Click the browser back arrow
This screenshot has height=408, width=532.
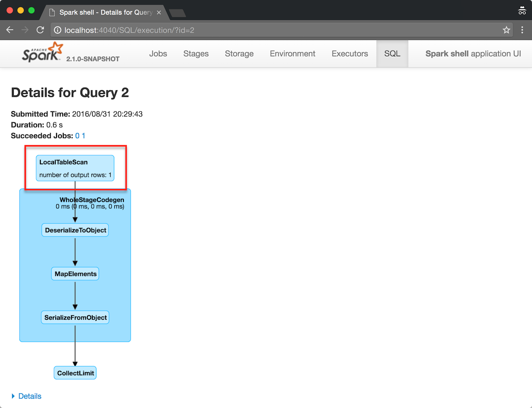(10, 30)
